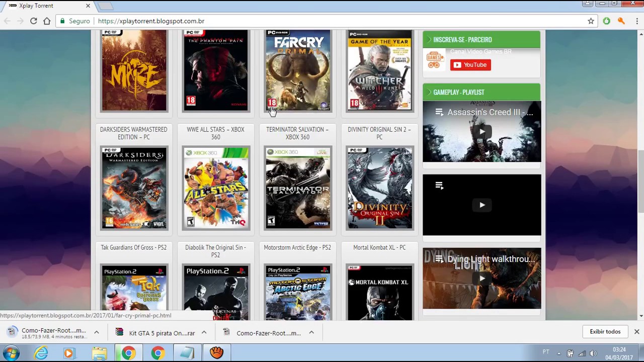Open the Chrome three-dot menu
Screen dimensions: 644x362
pyautogui.click(x=636, y=21)
